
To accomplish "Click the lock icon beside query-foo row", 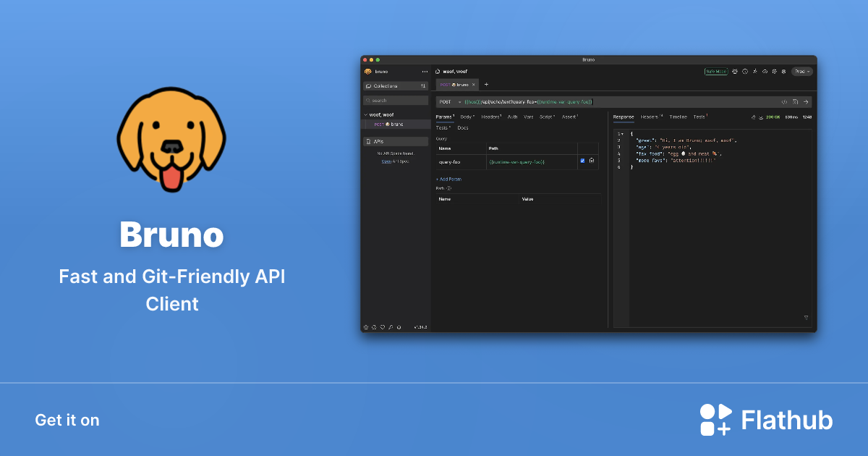I will tap(591, 161).
